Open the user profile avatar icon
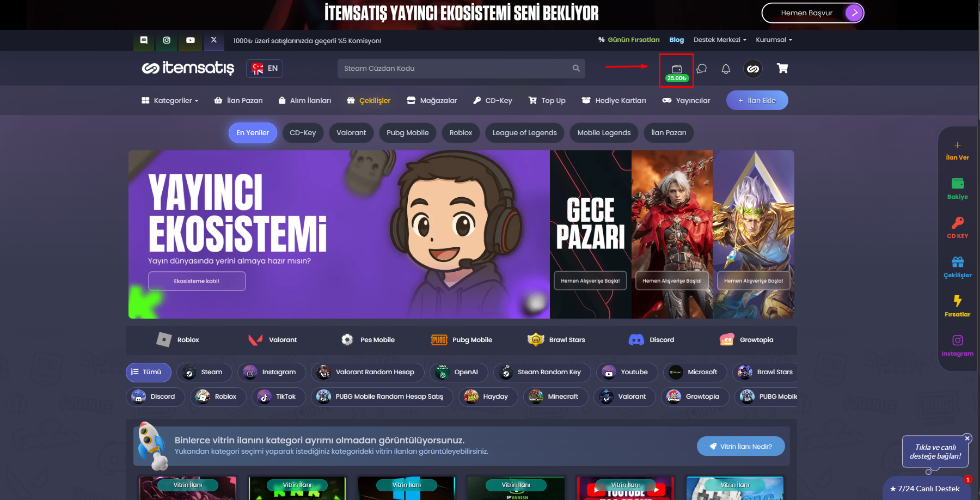 pos(753,69)
